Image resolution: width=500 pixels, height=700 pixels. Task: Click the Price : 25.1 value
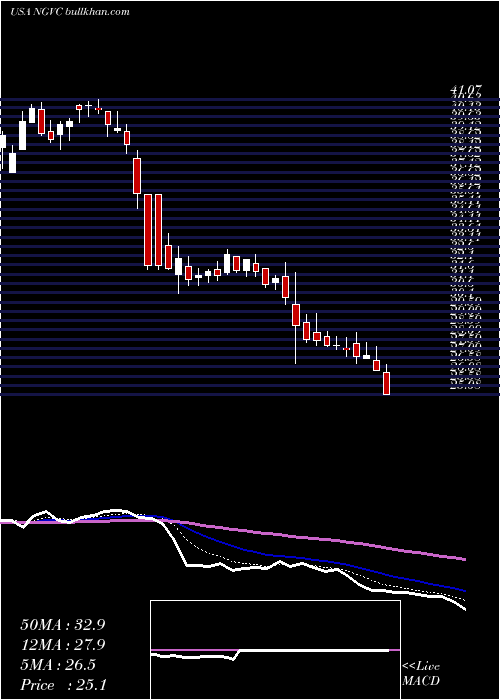[63, 684]
